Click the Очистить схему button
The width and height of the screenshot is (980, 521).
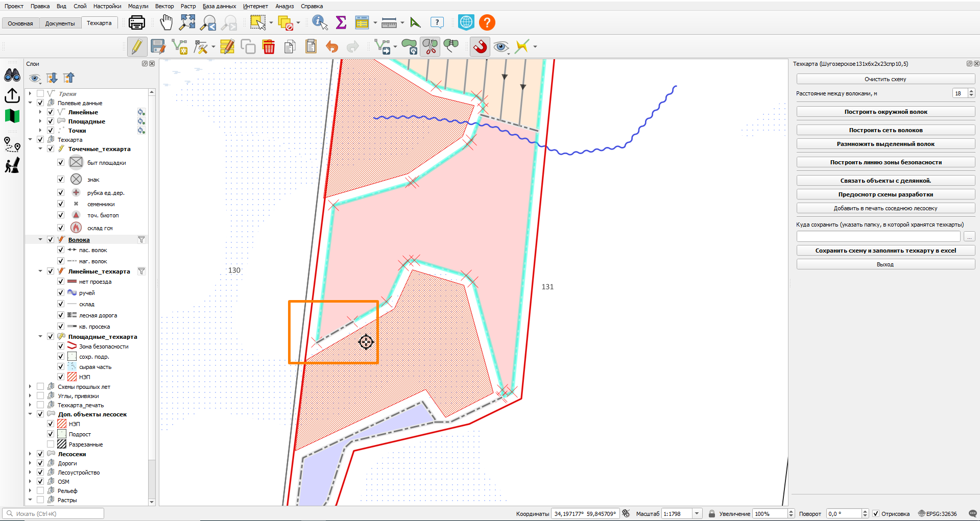pos(886,79)
